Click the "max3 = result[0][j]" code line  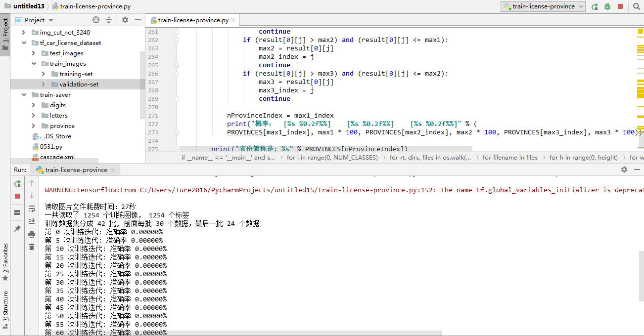296,82
